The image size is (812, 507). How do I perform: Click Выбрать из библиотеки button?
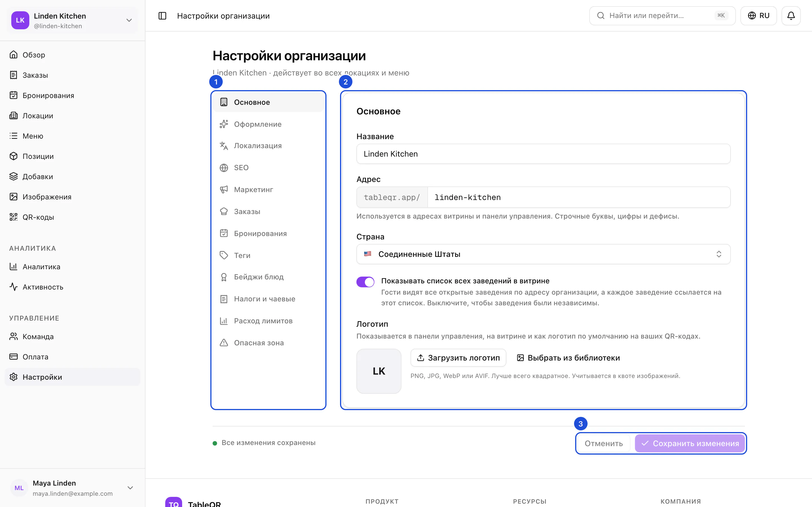568,358
